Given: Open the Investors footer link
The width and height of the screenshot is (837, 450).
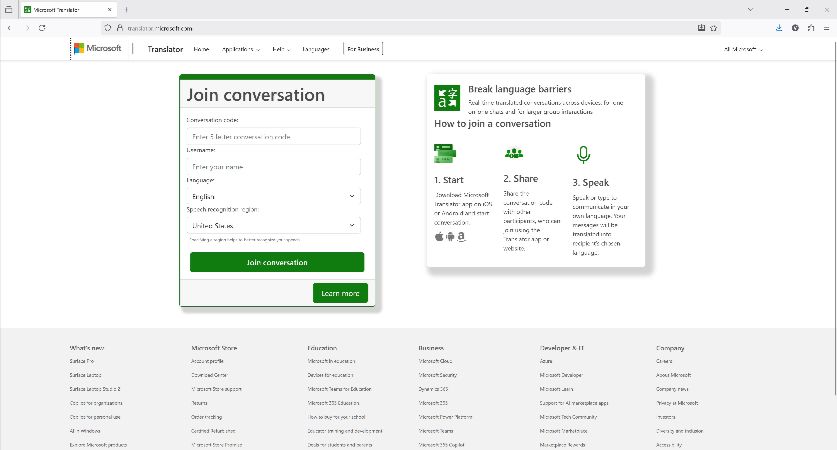Looking at the screenshot, I should tap(666, 417).
